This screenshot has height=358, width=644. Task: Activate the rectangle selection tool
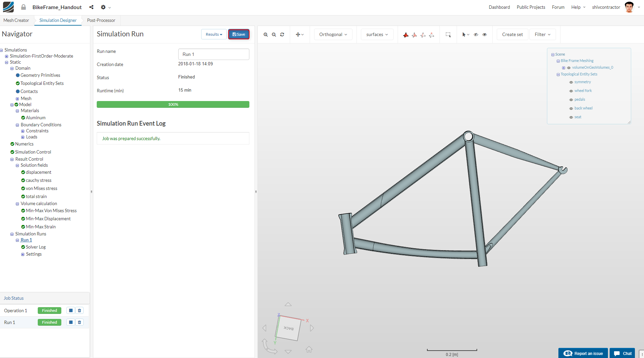[448, 34]
